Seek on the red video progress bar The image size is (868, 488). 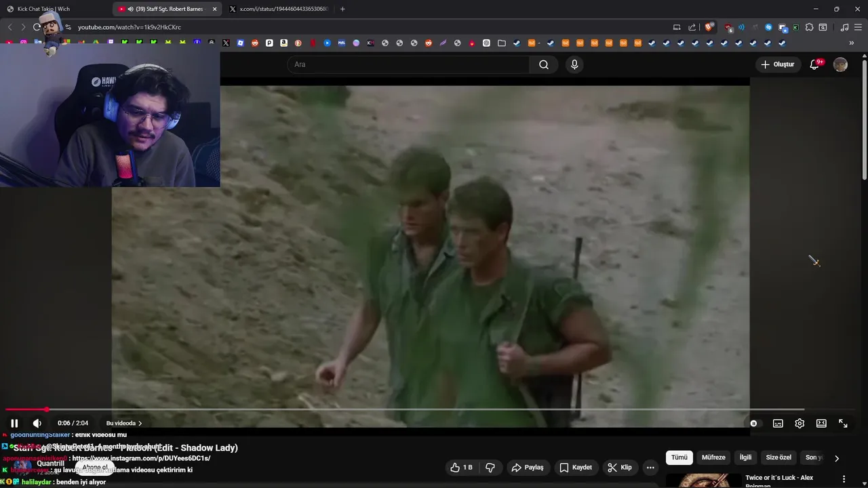(405, 409)
